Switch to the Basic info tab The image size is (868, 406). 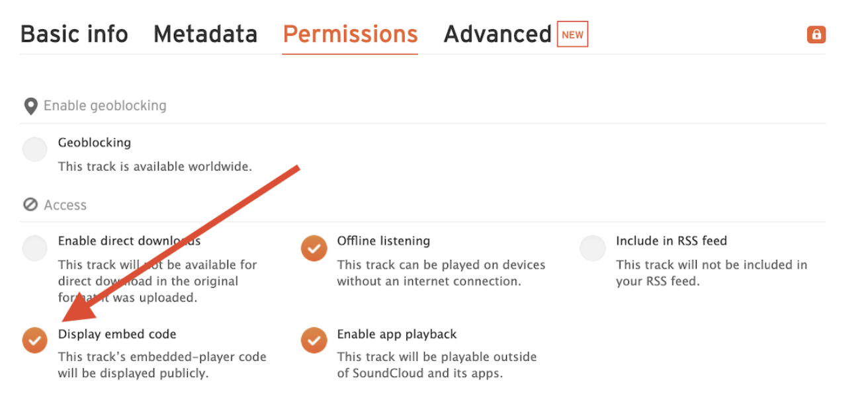[x=74, y=34]
